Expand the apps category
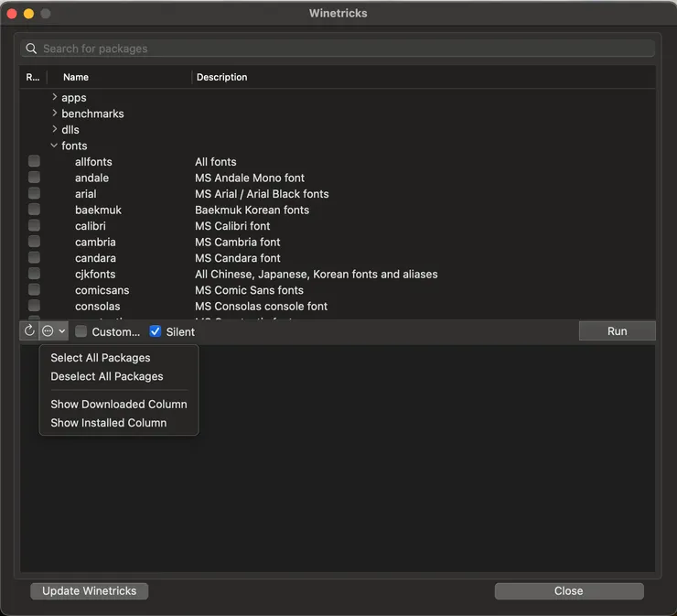The image size is (677, 616). pyautogui.click(x=54, y=97)
